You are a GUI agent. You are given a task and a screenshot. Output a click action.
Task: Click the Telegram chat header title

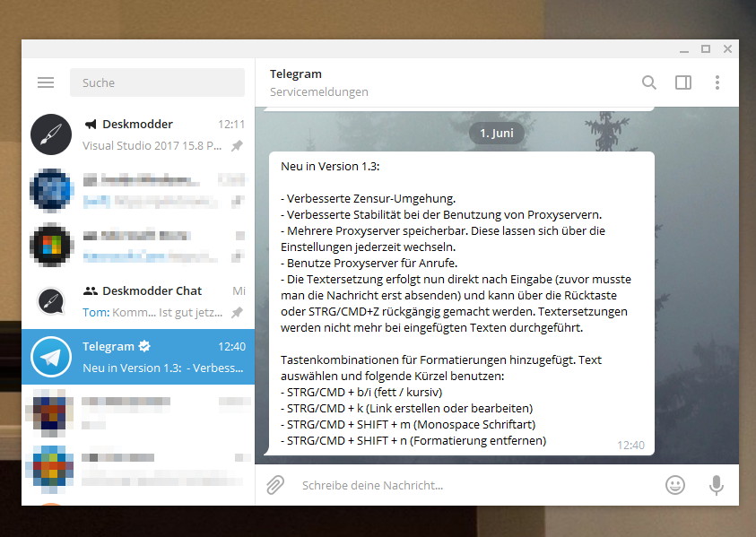pyautogui.click(x=296, y=74)
